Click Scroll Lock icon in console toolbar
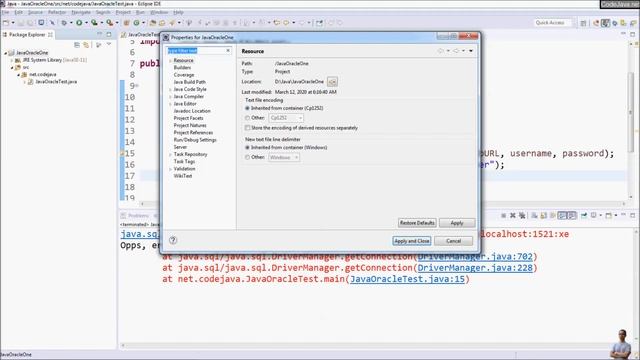640x360 pixels. [544, 216]
